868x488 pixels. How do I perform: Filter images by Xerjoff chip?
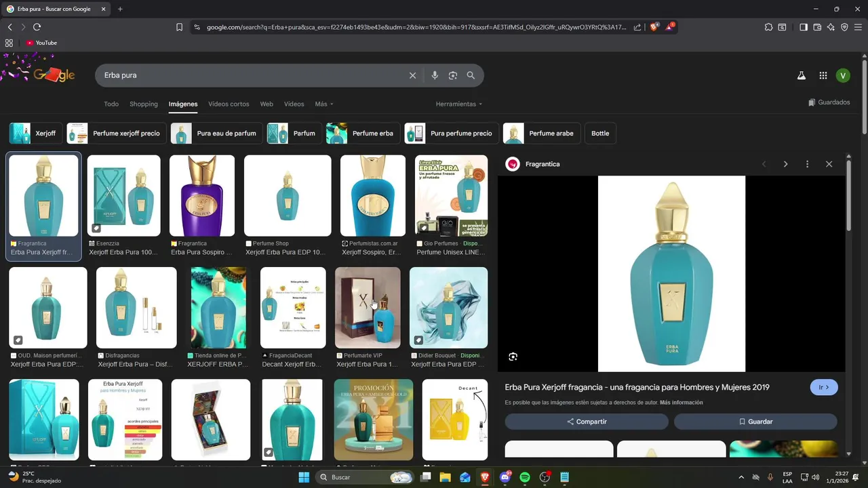(x=36, y=134)
